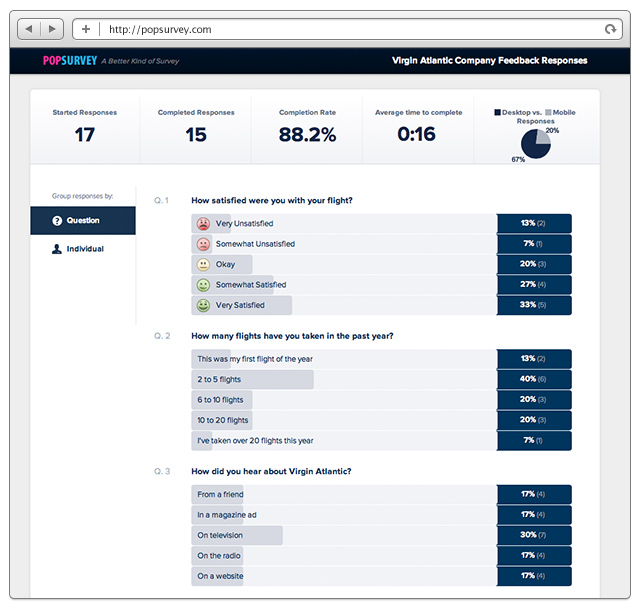This screenshot has height=610, width=640.
Task: Click the plus add-bookmark icon in address bar
Action: click(86, 29)
